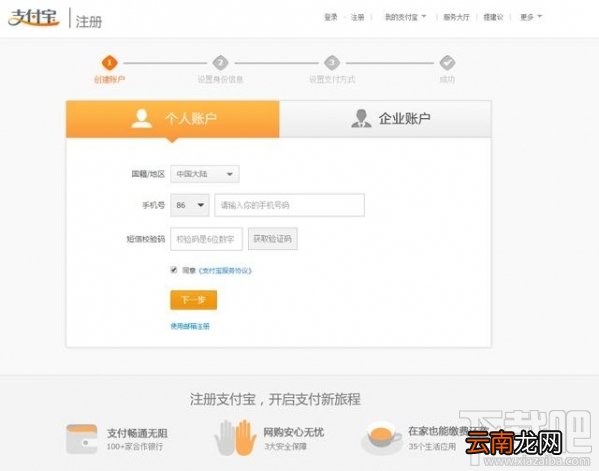This screenshot has height=471, width=599.
Task: Click the 设置支付方式 step label
Action: [x=332, y=79]
